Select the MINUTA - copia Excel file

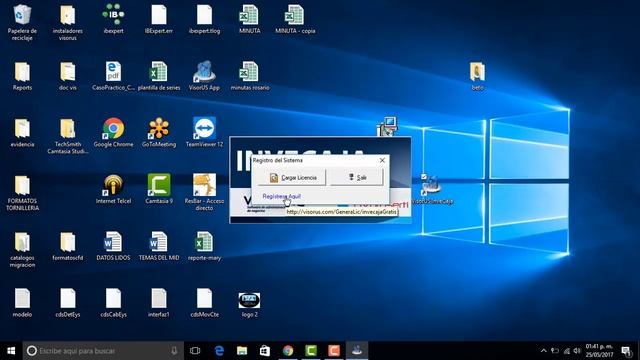295,16
